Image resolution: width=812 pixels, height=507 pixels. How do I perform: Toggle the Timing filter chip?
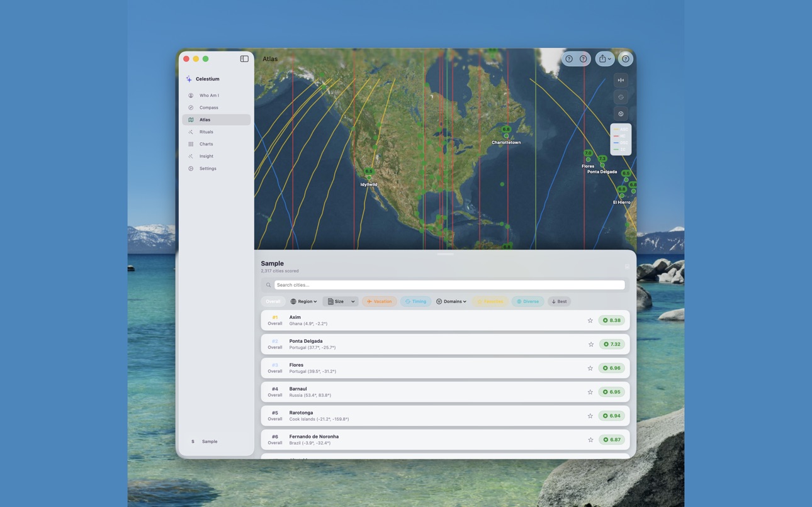(x=415, y=301)
